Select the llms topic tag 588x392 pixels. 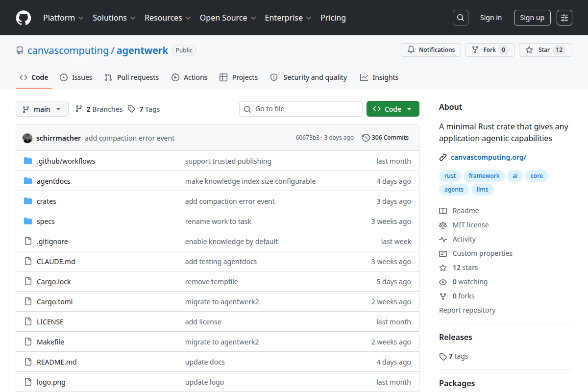(483, 189)
